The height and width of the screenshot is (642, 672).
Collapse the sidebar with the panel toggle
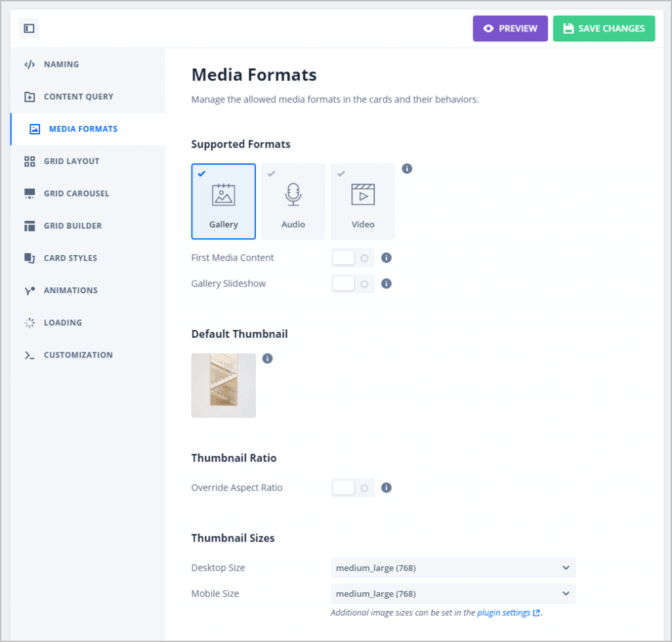(28, 28)
